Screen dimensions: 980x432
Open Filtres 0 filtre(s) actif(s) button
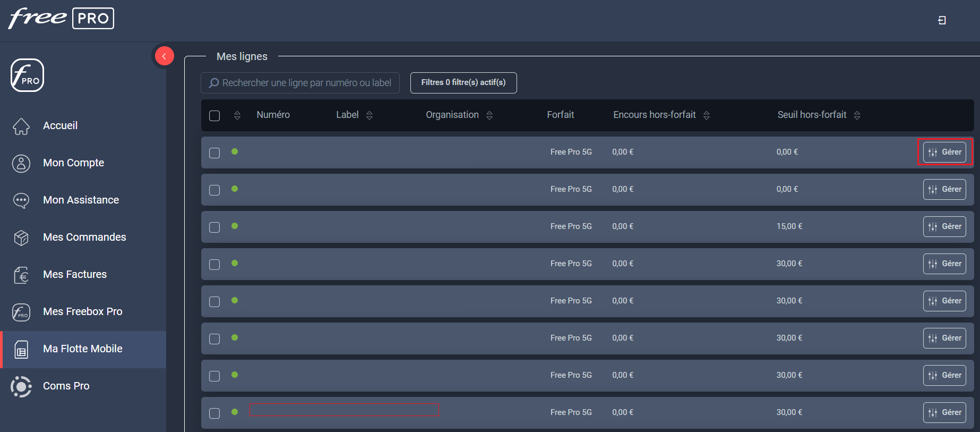click(463, 83)
